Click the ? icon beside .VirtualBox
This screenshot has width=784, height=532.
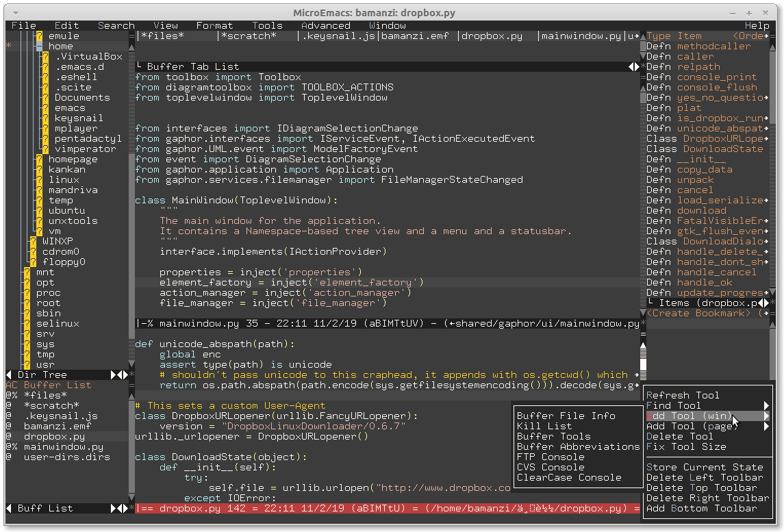pyautogui.click(x=45, y=57)
